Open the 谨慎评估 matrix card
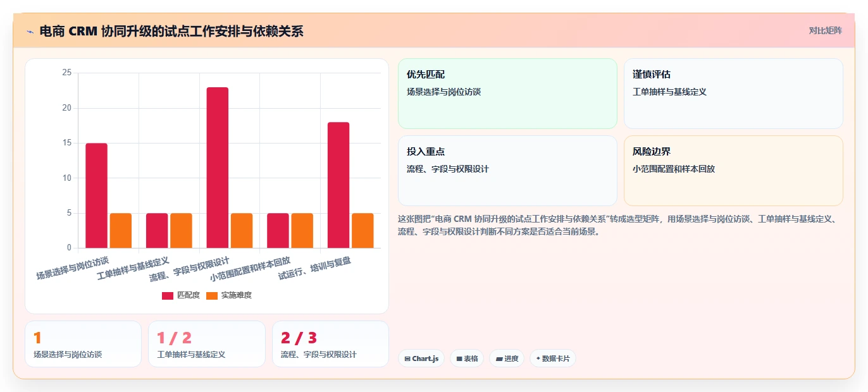 point(733,94)
